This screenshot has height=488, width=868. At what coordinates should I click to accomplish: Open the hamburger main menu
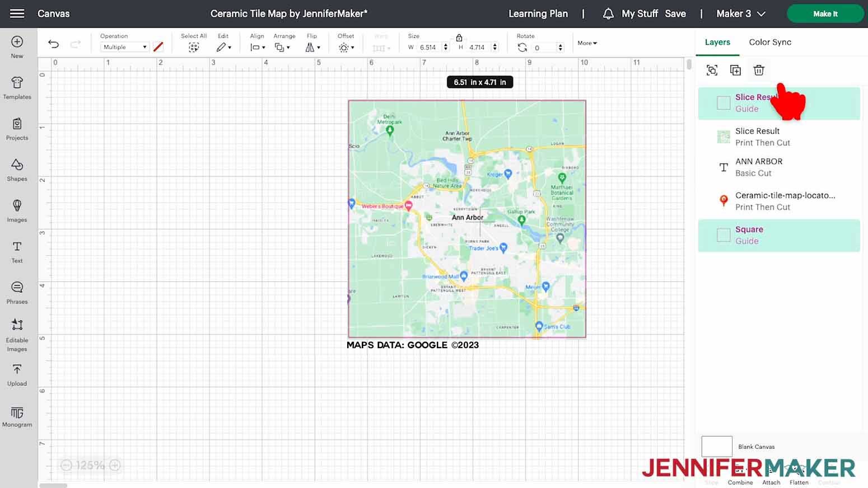(x=17, y=13)
